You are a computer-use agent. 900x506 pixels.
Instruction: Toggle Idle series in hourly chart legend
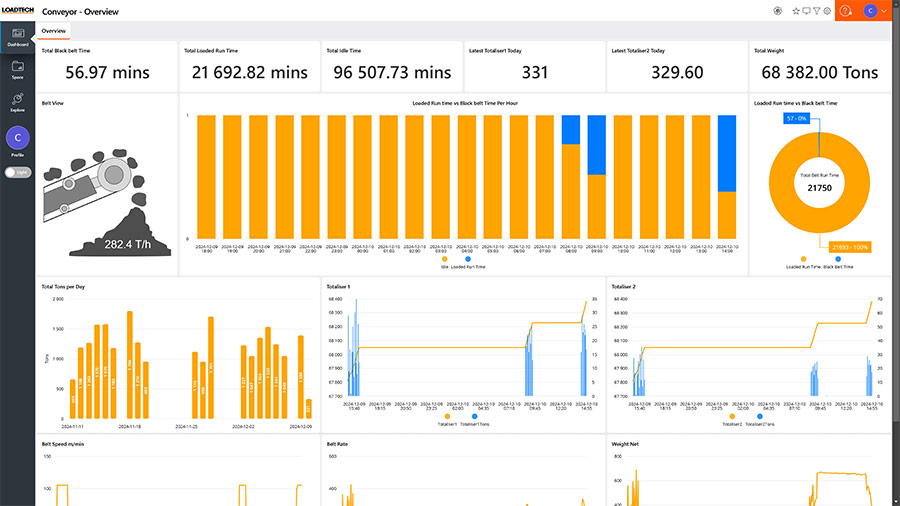click(x=444, y=260)
